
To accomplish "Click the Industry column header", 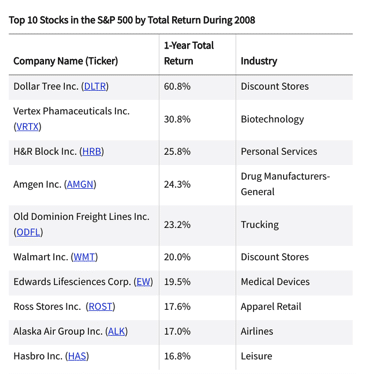I will (259, 61).
